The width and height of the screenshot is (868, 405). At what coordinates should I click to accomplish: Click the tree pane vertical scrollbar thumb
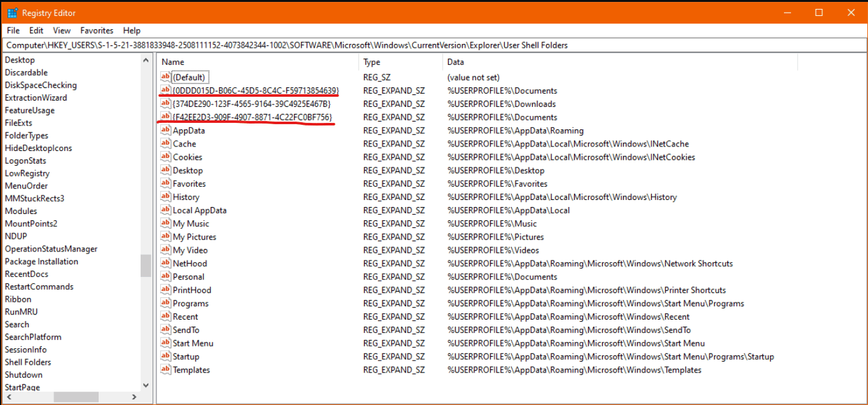point(146,266)
